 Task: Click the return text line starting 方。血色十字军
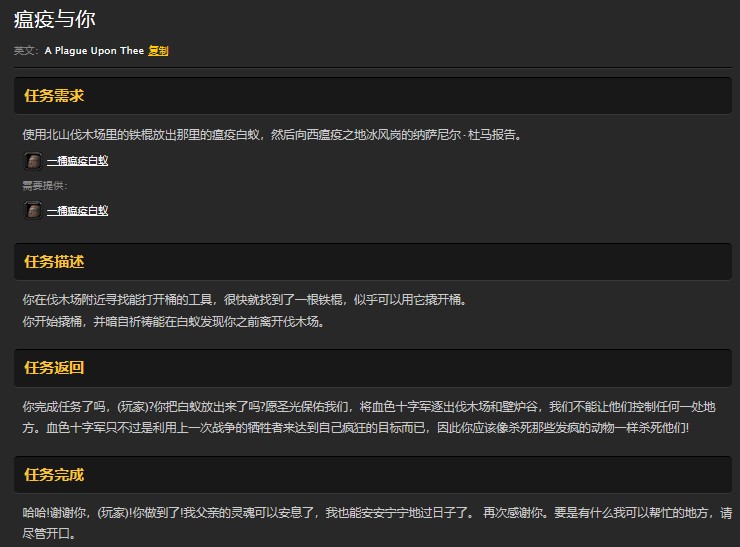click(355, 428)
